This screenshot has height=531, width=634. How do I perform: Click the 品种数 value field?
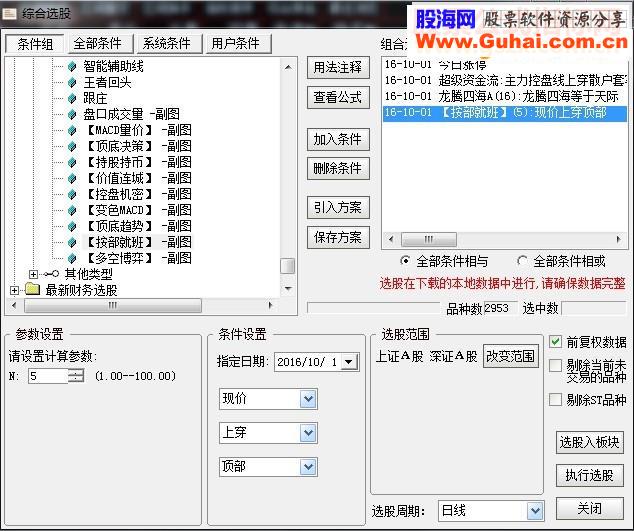point(501,309)
